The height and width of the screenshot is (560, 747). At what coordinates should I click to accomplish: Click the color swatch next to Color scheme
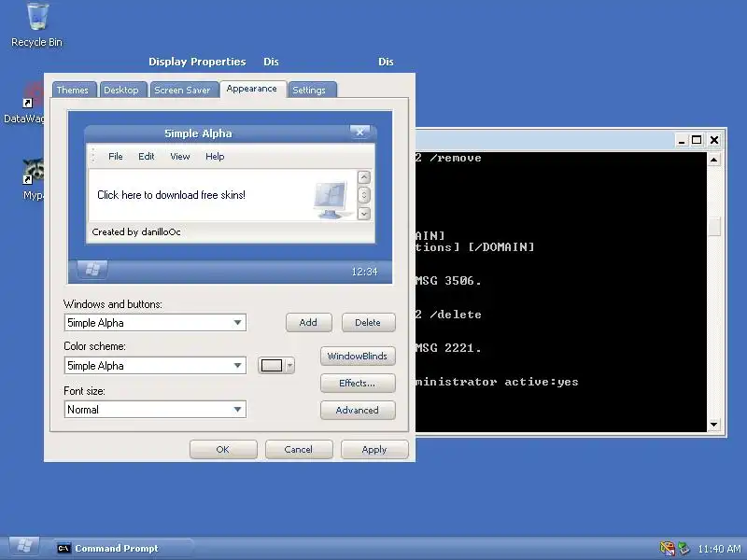tap(272, 365)
